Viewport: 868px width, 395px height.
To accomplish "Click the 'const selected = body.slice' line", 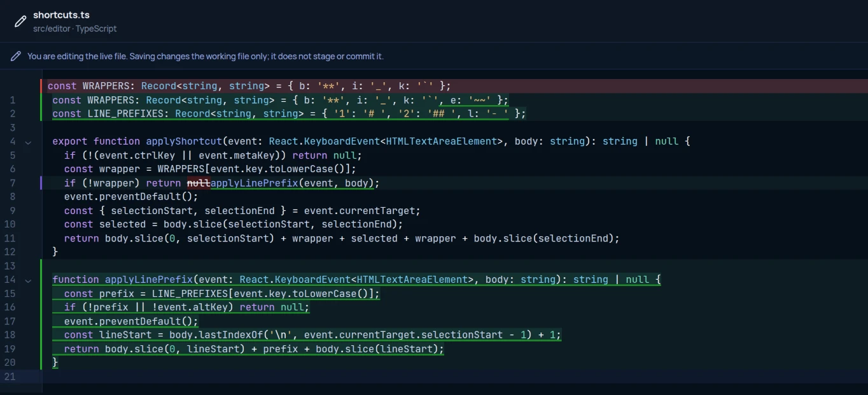I will point(234,224).
